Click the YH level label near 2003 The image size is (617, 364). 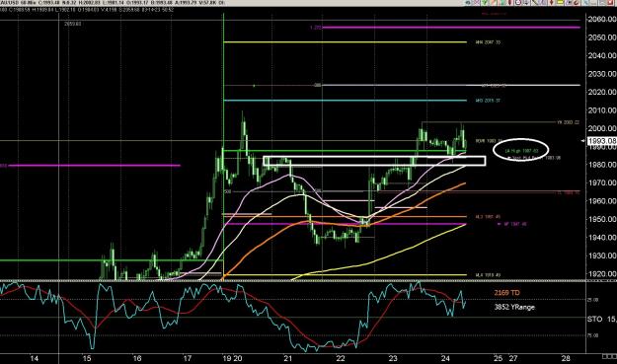click(569, 122)
